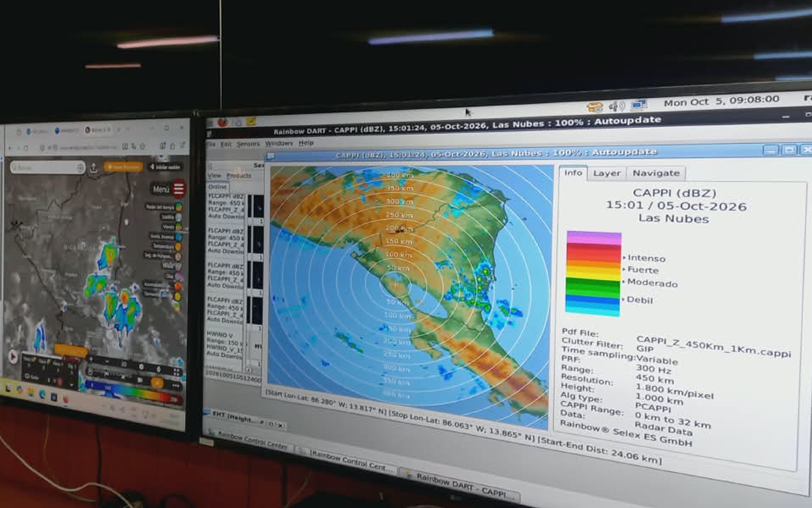Click the weather map search field

point(46,167)
